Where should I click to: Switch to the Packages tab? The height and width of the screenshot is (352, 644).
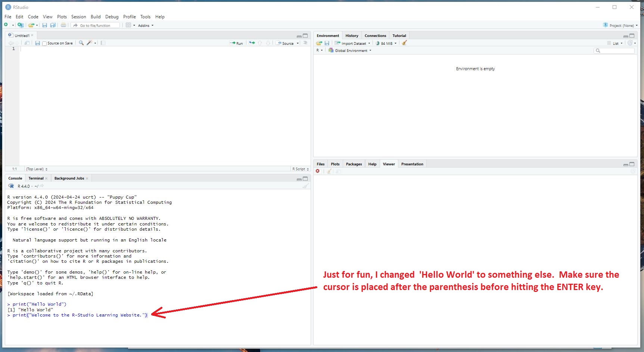click(x=354, y=164)
